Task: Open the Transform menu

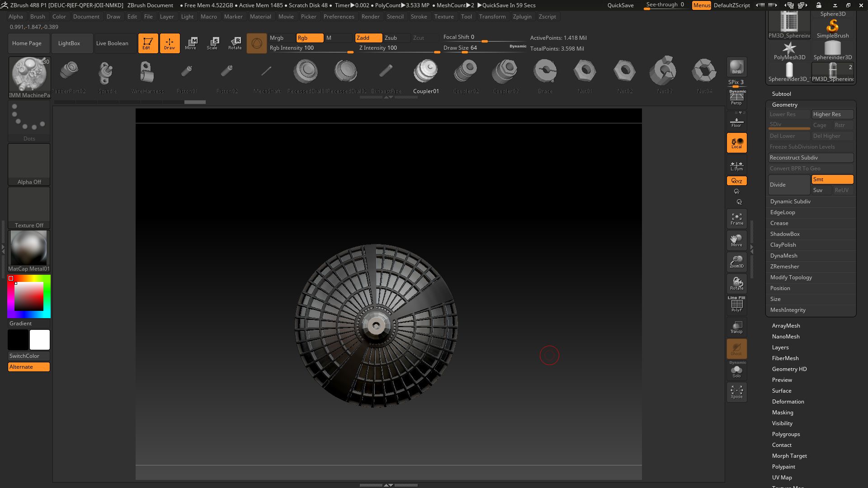Action: [x=492, y=17]
